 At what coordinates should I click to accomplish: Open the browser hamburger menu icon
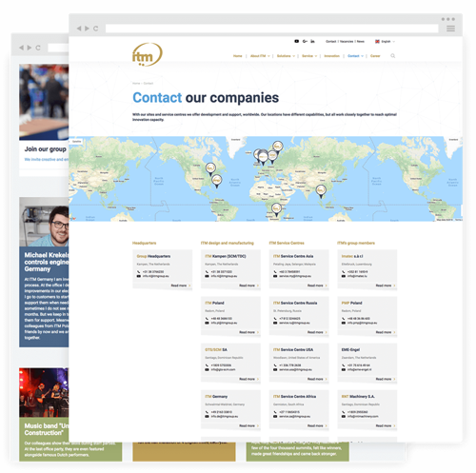[450, 29]
